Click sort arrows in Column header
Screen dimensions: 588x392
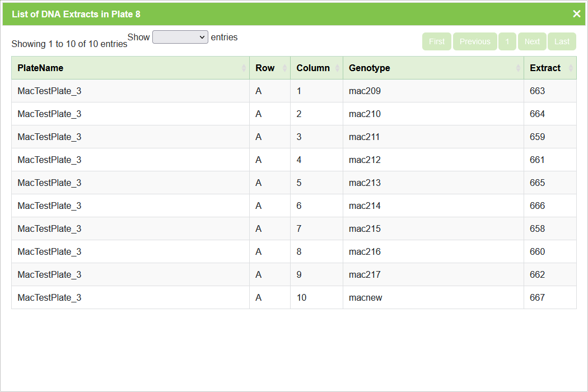pyautogui.click(x=337, y=68)
